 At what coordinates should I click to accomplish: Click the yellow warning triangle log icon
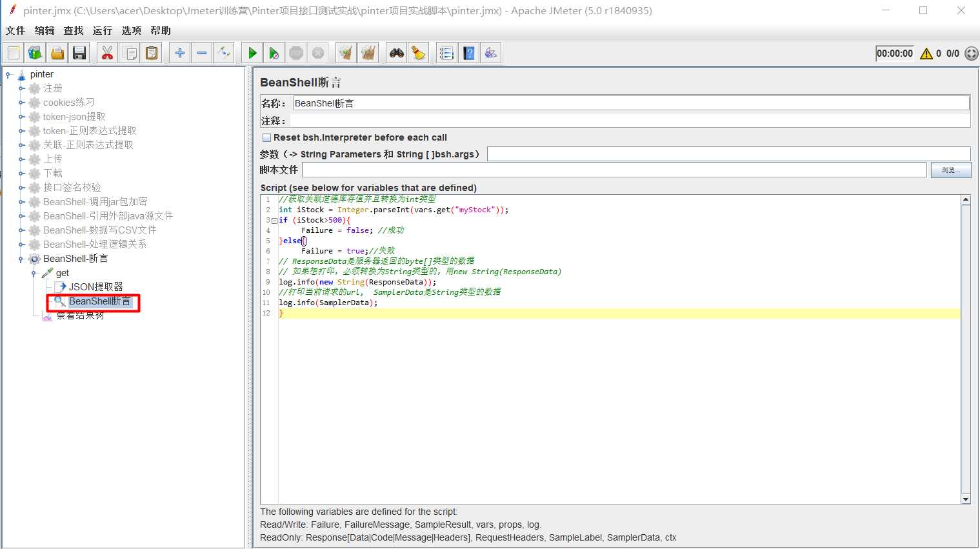tap(926, 54)
